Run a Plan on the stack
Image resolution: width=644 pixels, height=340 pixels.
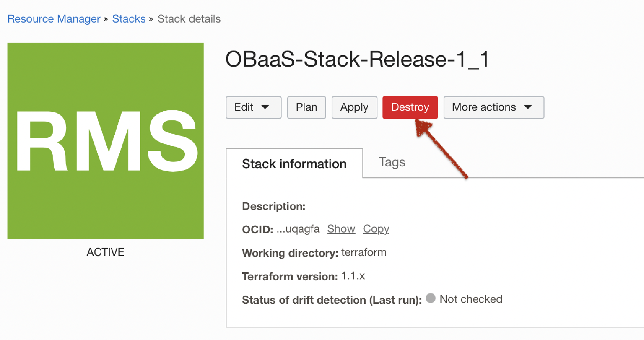306,107
